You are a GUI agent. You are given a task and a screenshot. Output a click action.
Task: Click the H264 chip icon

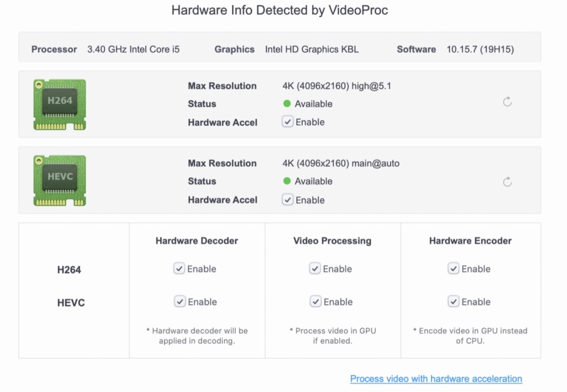coord(60,104)
